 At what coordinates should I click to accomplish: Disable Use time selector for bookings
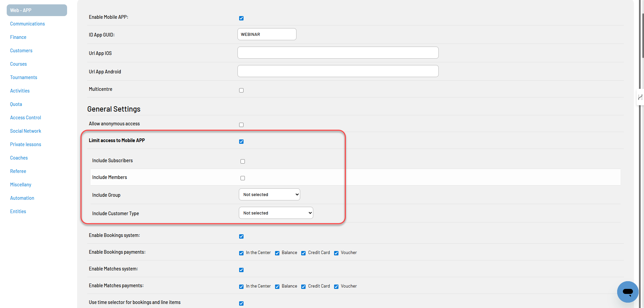pos(241,303)
